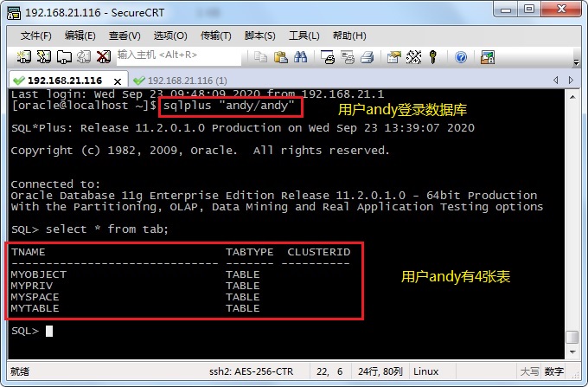Click the terminal scrollbar thumb
The height and width of the screenshot is (387, 588).
[x=572, y=337]
